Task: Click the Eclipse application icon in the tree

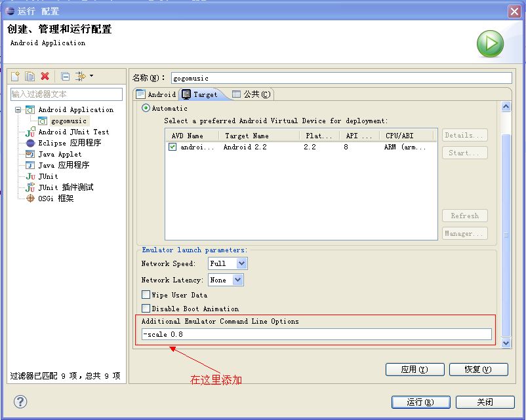Action: (30, 143)
